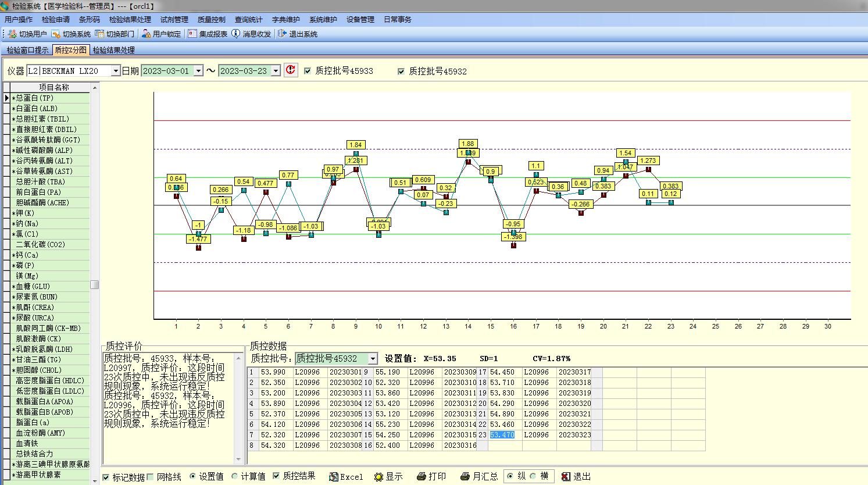Screen dimensions: 868x485
Task: Expand the QC batch number 45932 combo box
Action: pos(373,359)
